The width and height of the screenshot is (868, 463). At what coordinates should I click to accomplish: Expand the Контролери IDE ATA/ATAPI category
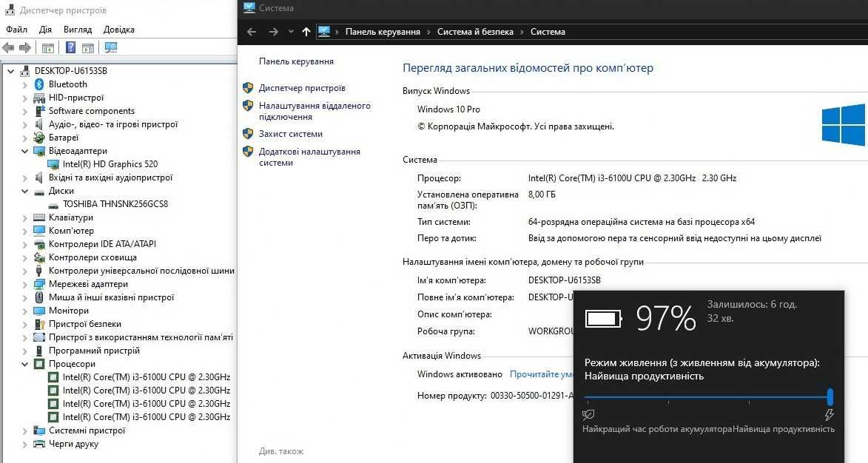24,245
